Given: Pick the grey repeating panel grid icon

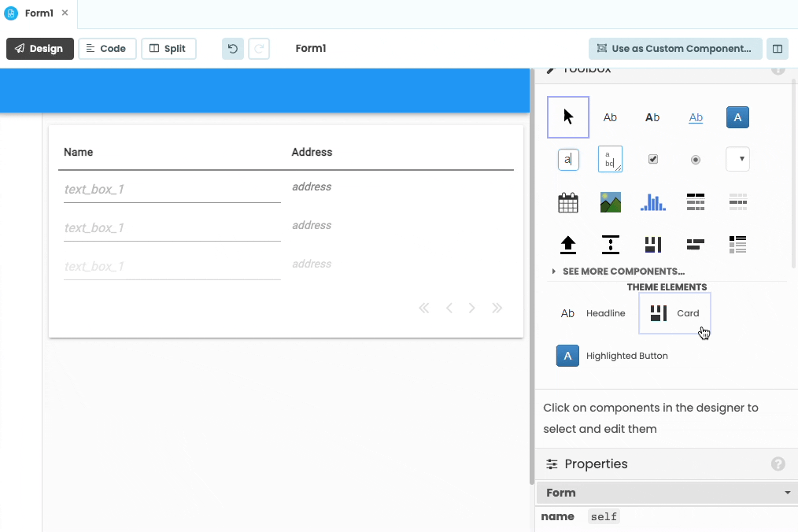Looking at the screenshot, I should pyautogui.click(x=737, y=202).
